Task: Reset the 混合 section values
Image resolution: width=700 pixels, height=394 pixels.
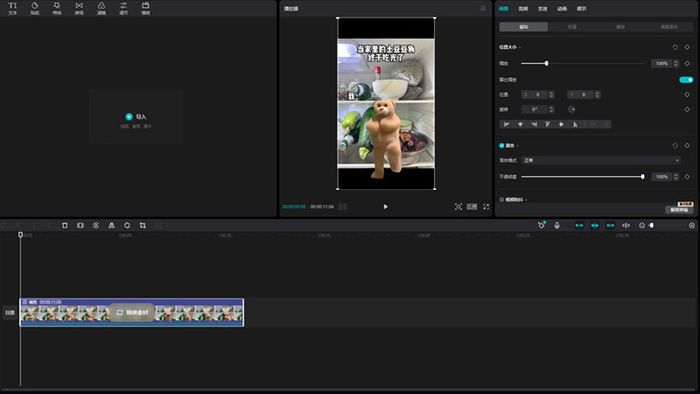Action: click(x=675, y=145)
